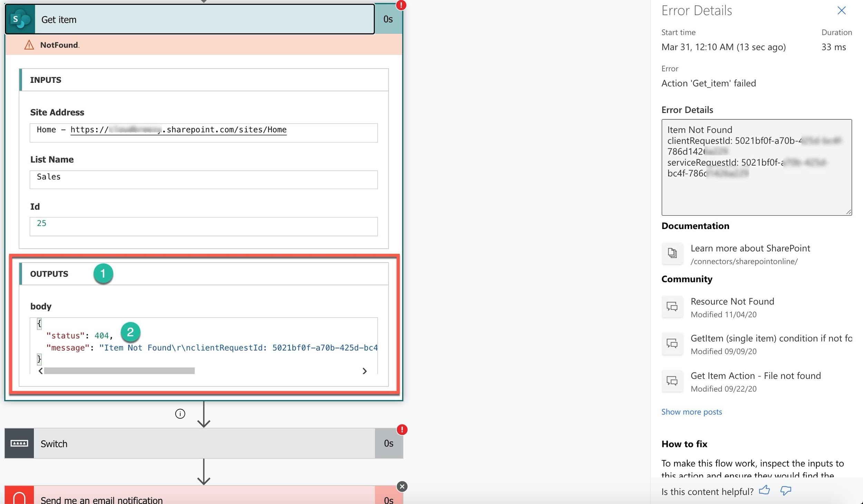
Task: Click the NotFound warning triangle icon
Action: tap(29, 45)
